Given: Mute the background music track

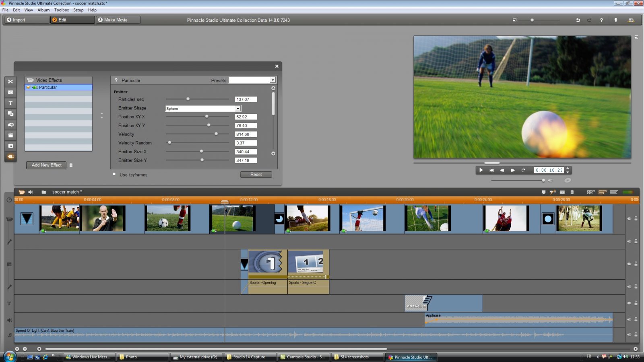Looking at the screenshot, I should (629, 335).
